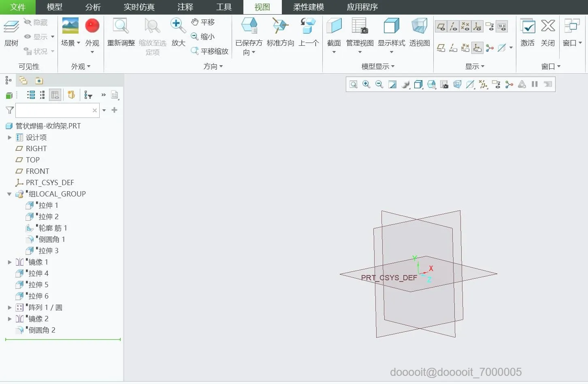
Task: Open the model tree tab icon
Action: coord(8,80)
